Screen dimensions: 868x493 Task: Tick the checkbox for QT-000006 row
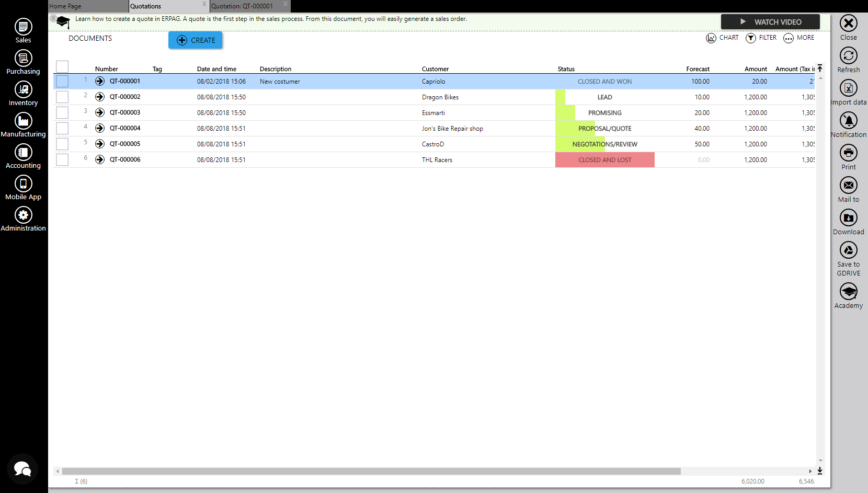pos(62,160)
